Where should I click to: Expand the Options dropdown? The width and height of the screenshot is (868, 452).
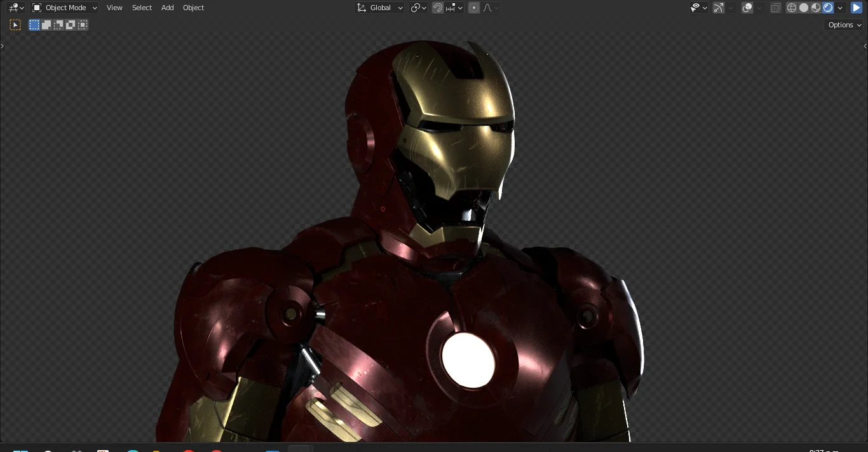(x=843, y=25)
